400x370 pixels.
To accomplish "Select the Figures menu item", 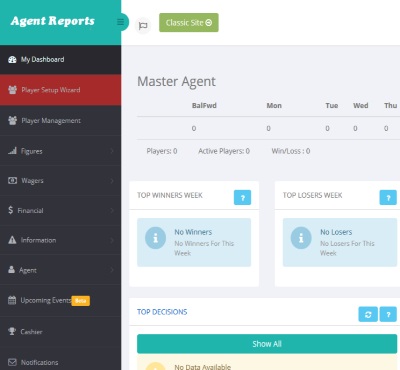I will pyautogui.click(x=60, y=151).
